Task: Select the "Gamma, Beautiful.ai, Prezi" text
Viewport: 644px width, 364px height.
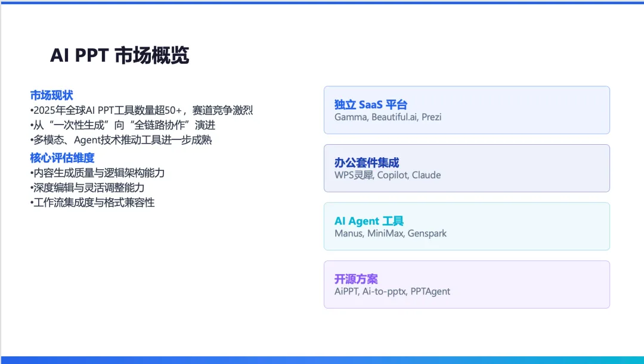Action: coord(388,117)
